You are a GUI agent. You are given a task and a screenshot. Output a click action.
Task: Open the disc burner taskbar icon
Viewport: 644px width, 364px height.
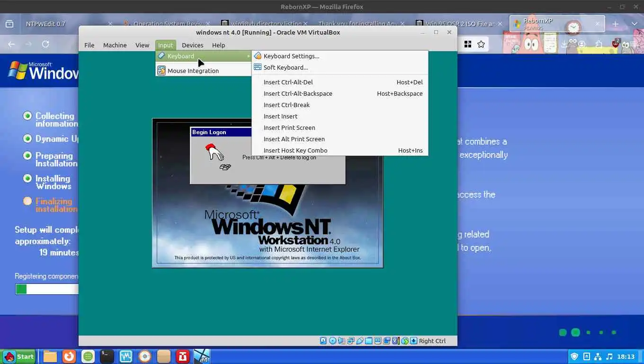(145, 356)
